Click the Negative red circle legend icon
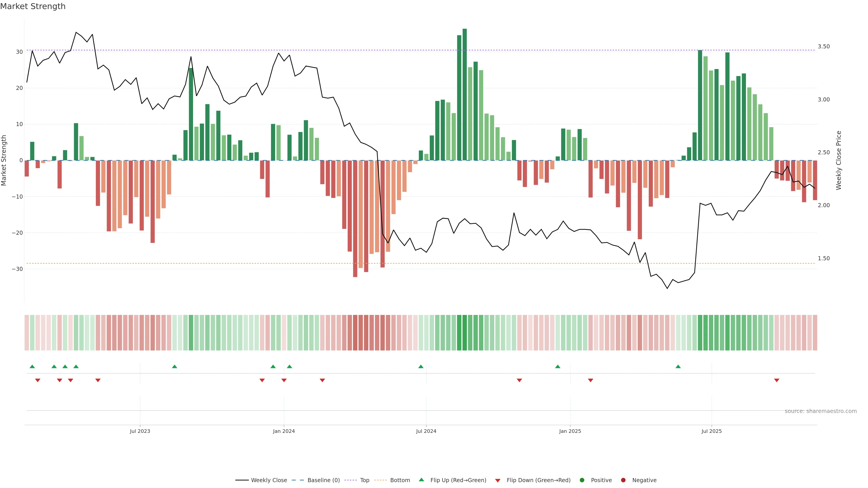Screen dimensions: 868x488 (623, 480)
